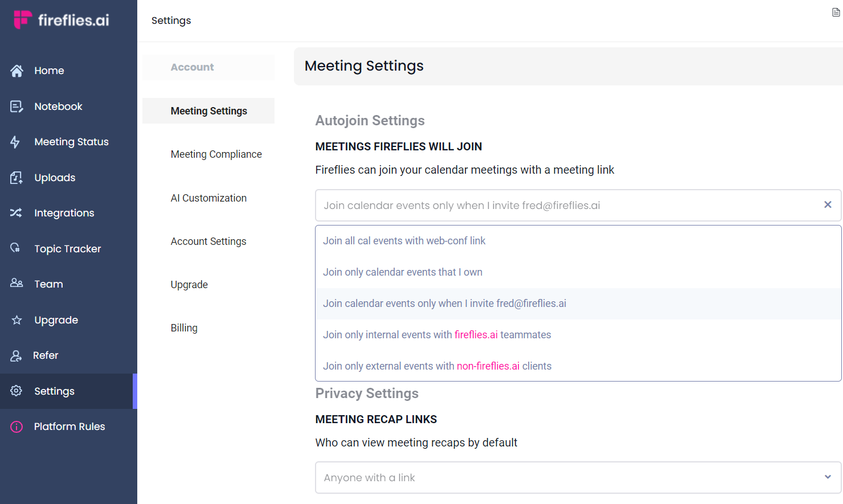This screenshot has width=843, height=504.
Task: Click the Topic Tracker icon
Action: point(15,248)
